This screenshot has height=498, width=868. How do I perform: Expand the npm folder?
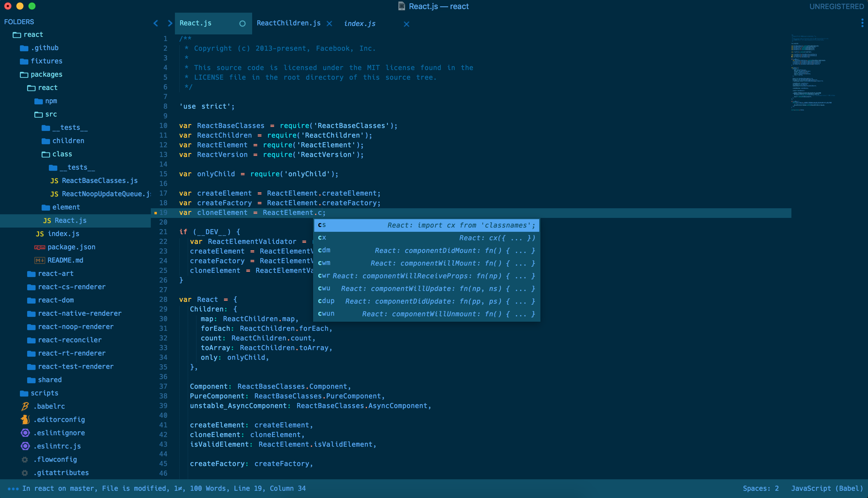46,101
